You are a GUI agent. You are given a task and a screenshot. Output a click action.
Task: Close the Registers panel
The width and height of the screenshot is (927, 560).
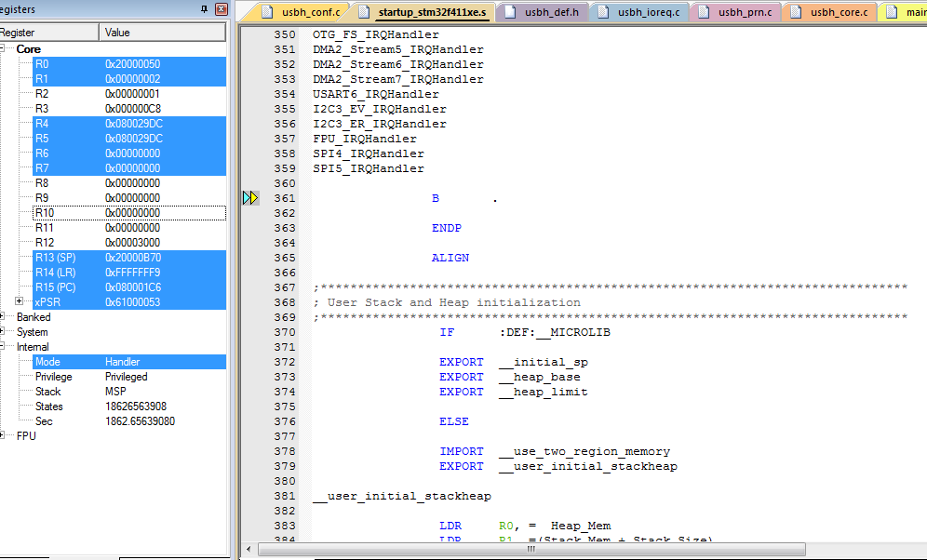tap(222, 9)
